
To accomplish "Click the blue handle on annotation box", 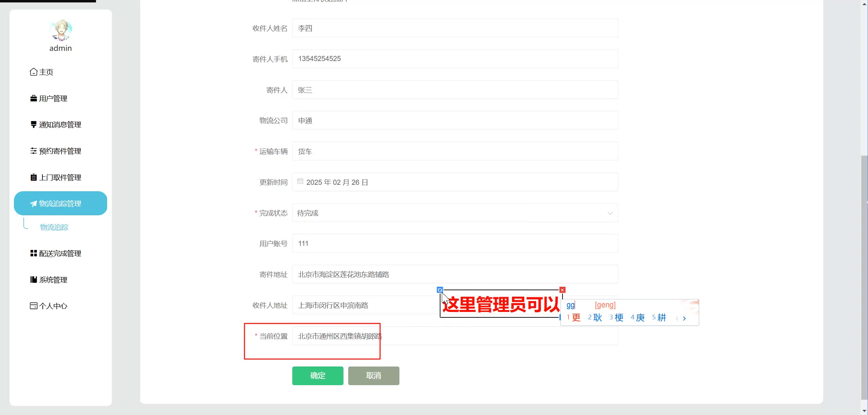I will click(440, 290).
